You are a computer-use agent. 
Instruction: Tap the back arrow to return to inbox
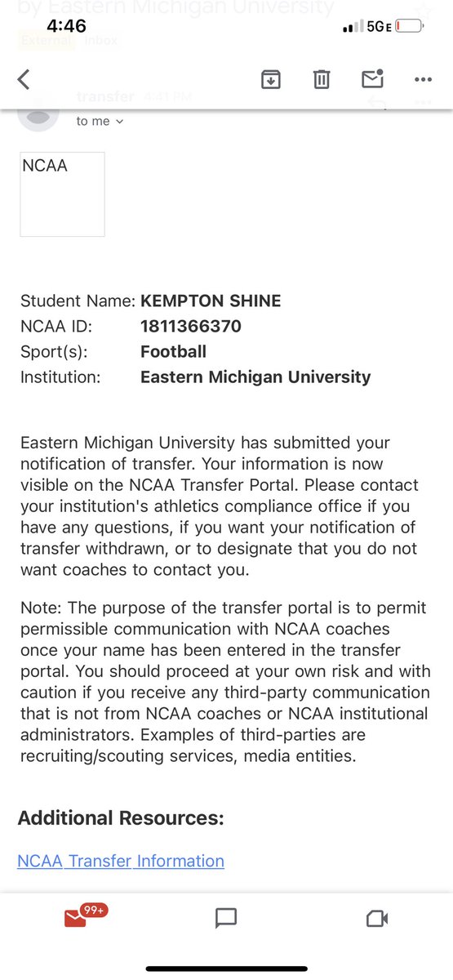click(x=23, y=79)
